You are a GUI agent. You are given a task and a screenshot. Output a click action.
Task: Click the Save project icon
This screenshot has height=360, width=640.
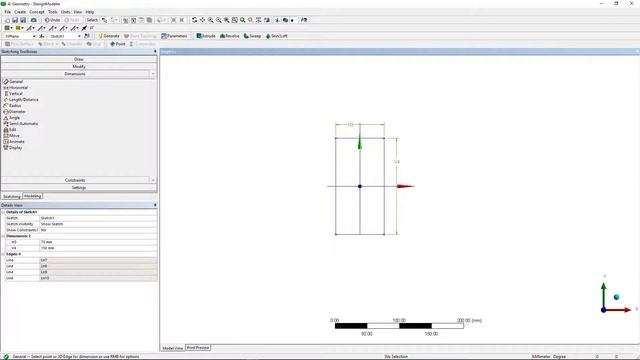tap(15, 20)
